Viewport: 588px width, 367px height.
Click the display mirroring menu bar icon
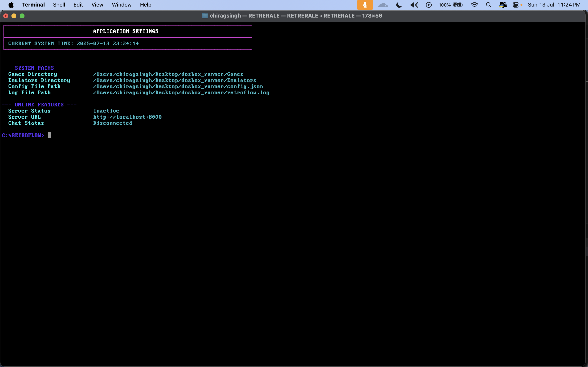coord(502,5)
